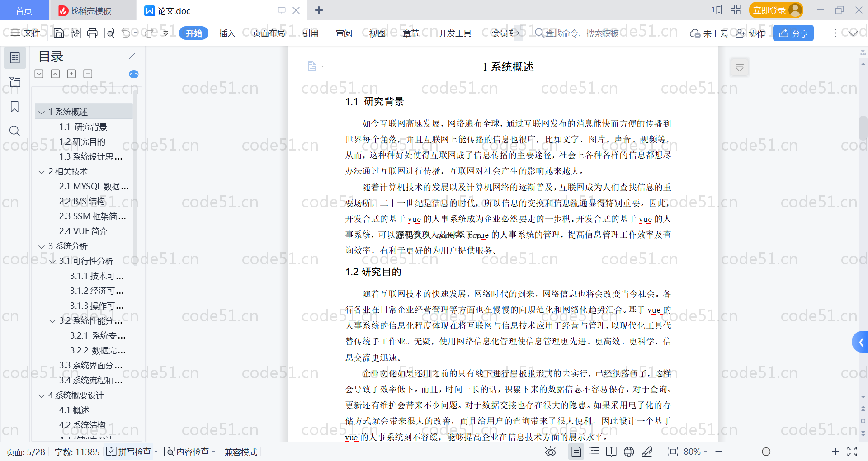Screen dimensions: 868x461
Task: Click the 分享 share button
Action: coord(793,33)
